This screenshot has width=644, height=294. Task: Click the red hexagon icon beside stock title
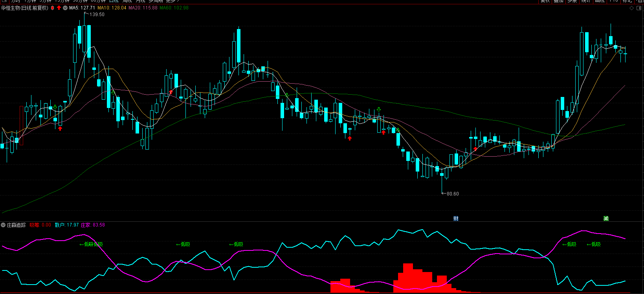[52, 8]
